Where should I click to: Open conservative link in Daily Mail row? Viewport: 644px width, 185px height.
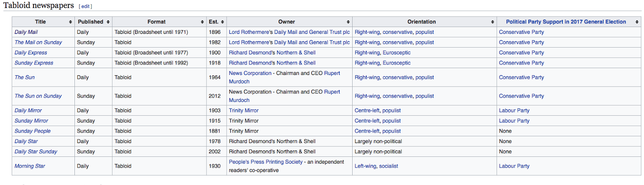coord(398,32)
